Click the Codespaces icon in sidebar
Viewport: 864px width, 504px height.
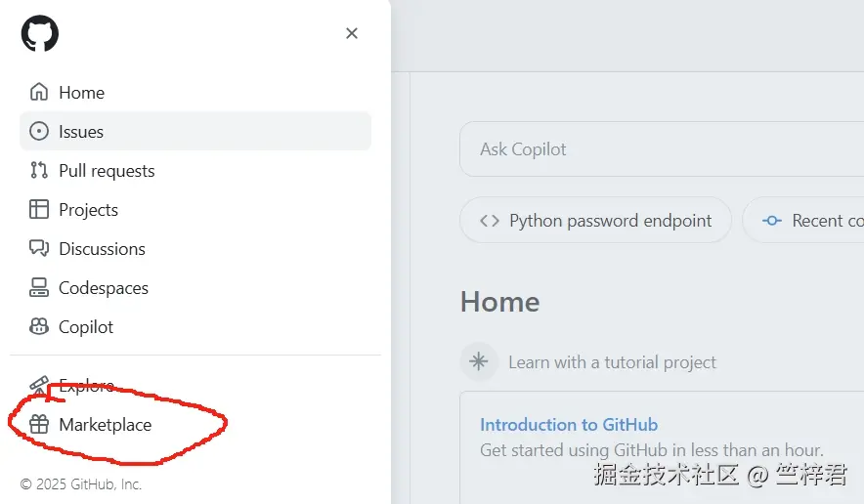pos(39,288)
